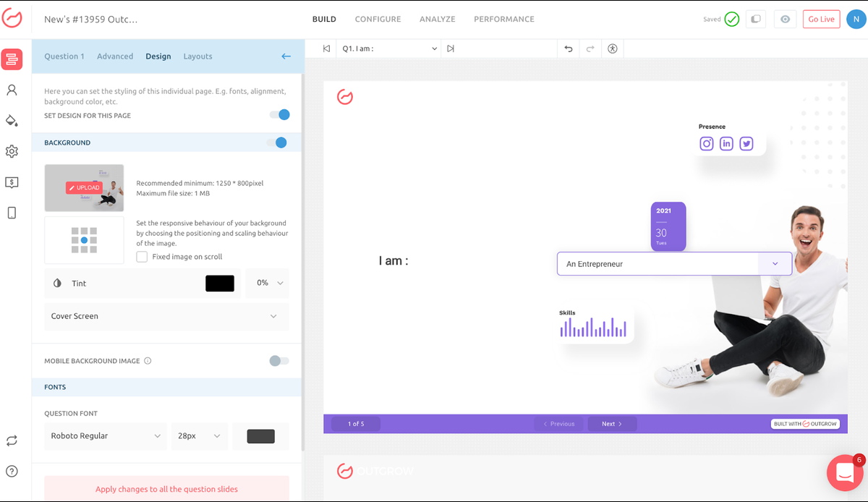
Task: Expand the Cover Screen dropdown
Action: 166,316
